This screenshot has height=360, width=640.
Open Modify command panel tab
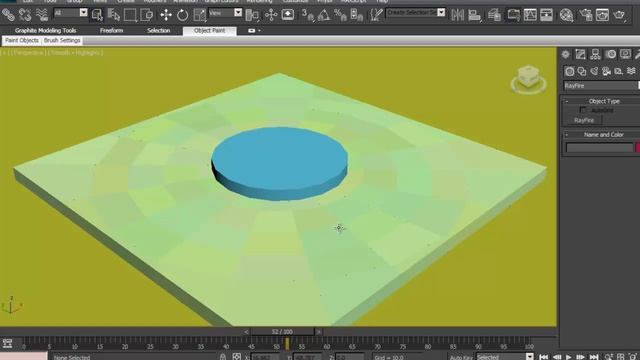tap(580, 54)
